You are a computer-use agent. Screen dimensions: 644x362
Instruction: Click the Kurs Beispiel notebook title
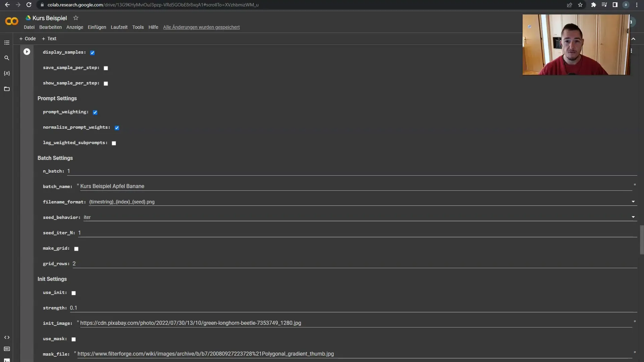coord(50,18)
